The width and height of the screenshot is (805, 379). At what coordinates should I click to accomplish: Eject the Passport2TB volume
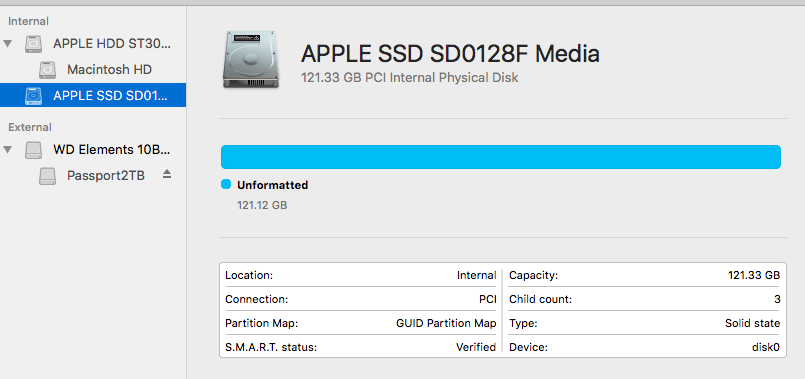click(x=166, y=174)
